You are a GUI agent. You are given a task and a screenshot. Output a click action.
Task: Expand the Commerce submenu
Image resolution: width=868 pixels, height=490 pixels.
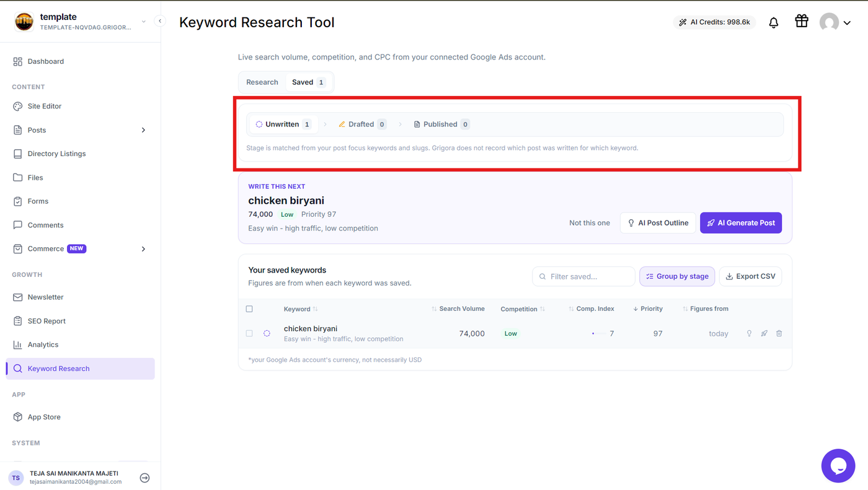143,249
